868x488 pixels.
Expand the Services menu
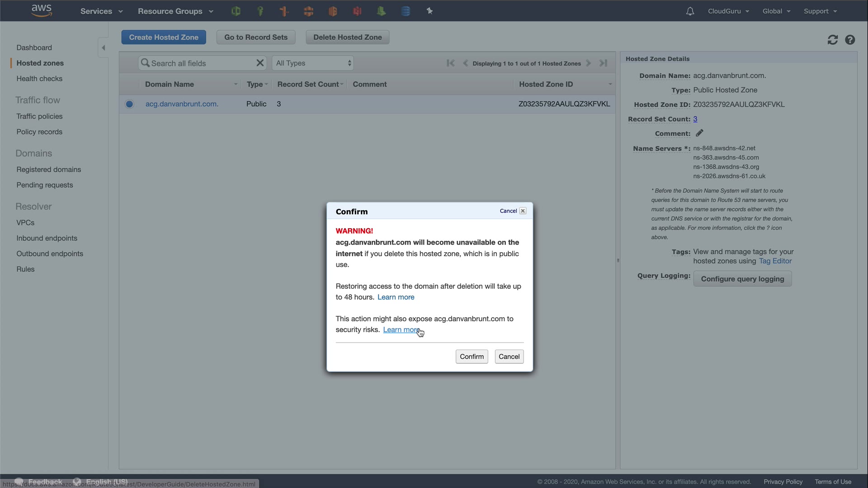(101, 11)
